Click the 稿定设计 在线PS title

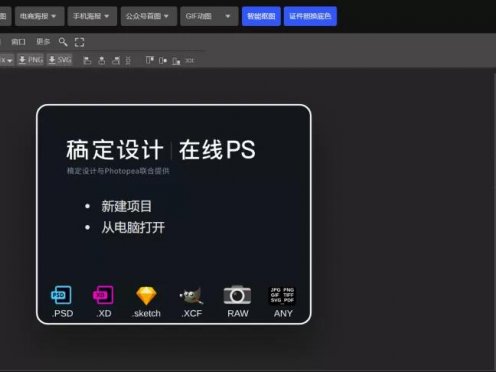(x=161, y=150)
